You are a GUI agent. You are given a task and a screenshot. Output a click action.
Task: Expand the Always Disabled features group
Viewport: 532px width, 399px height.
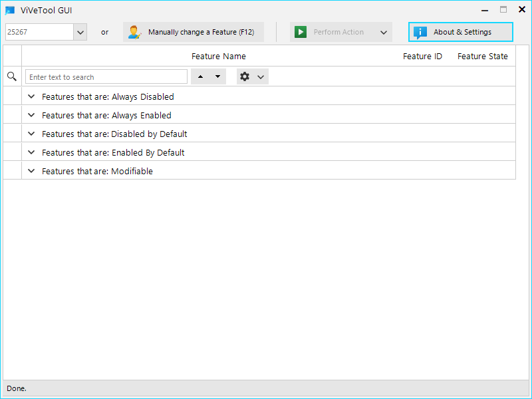(x=31, y=96)
